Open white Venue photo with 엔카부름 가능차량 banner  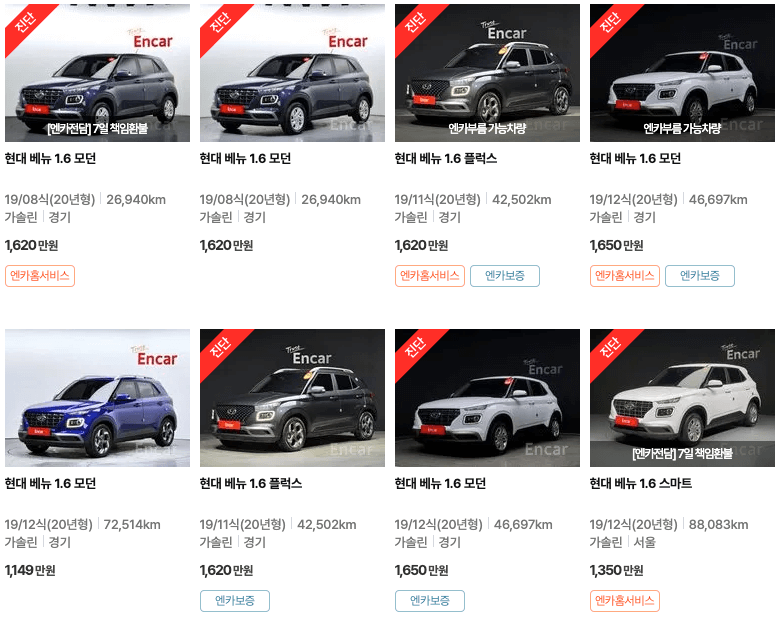(682, 73)
